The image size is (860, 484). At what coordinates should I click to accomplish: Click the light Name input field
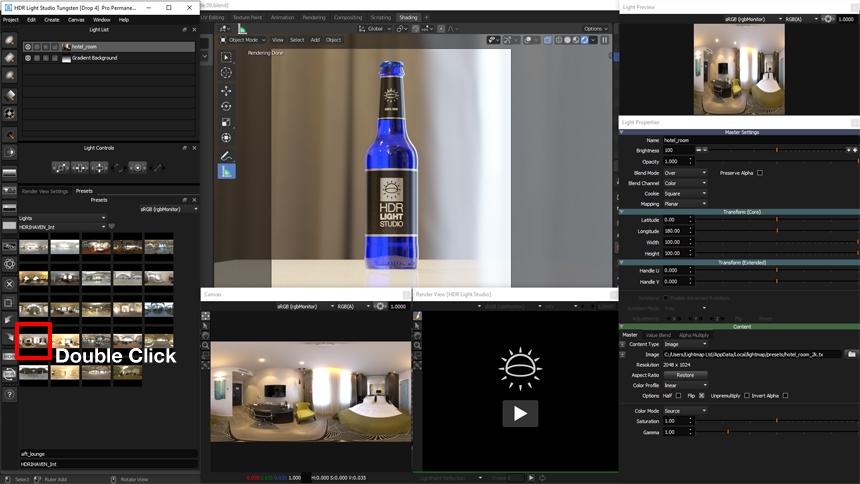[x=760, y=140]
